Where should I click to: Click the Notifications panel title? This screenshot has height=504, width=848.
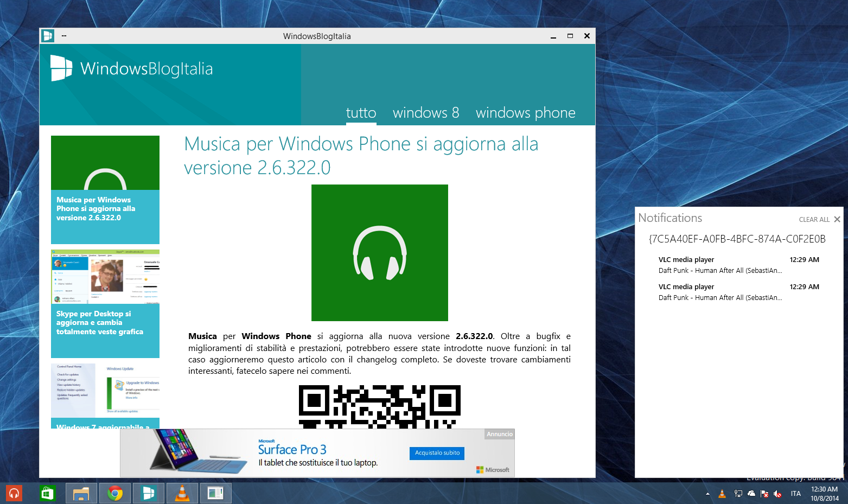coord(670,218)
